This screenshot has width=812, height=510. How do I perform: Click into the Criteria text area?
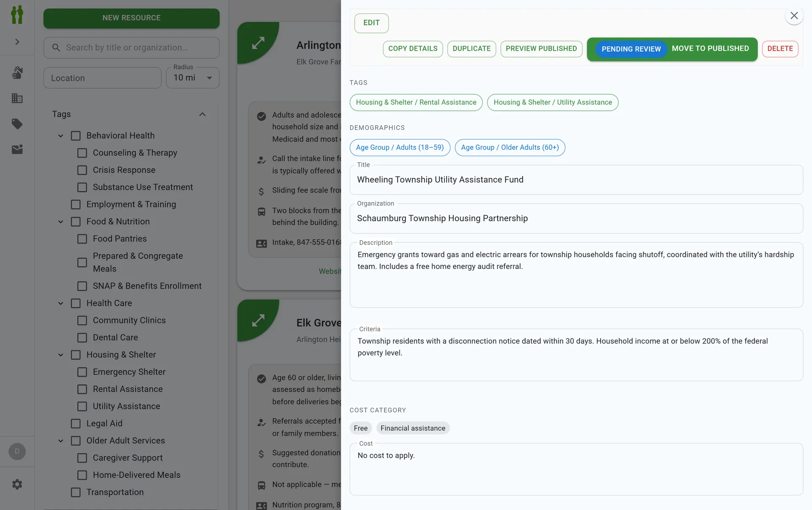point(576,355)
